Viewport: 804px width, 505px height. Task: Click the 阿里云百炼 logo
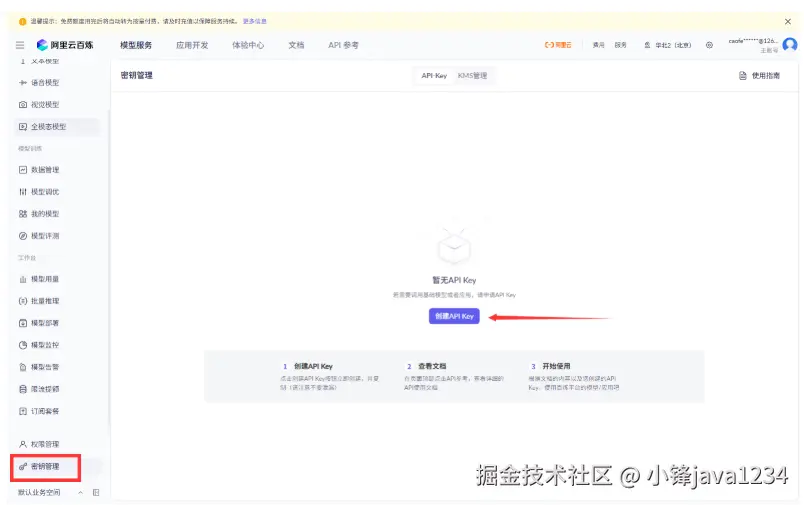(x=65, y=45)
